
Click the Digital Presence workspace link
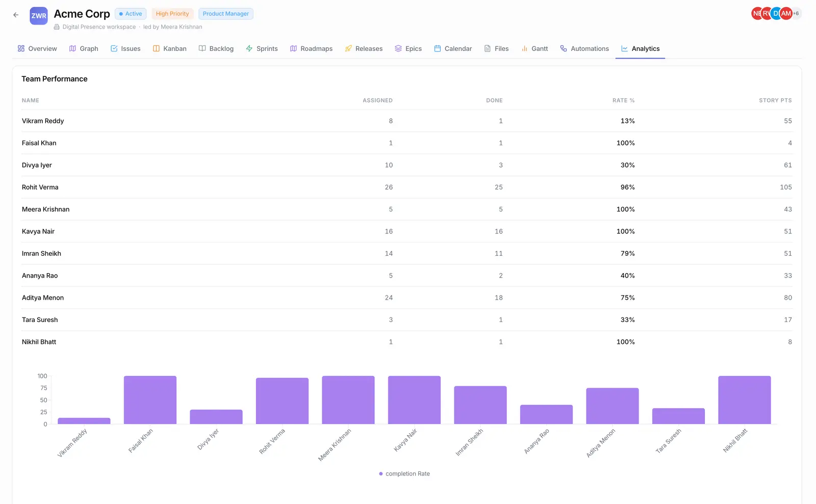[99, 27]
